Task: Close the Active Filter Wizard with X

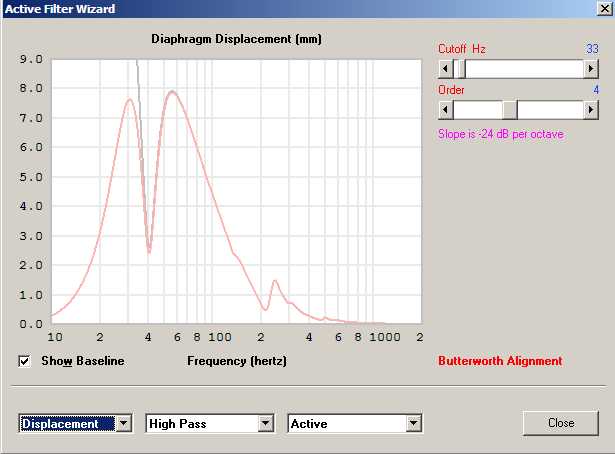Action: point(604,9)
